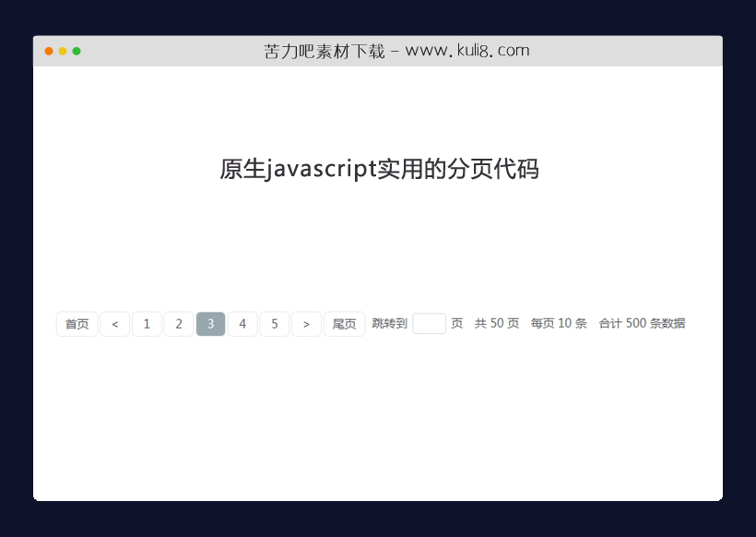
Task: Click the next page arrow button
Action: coord(307,324)
